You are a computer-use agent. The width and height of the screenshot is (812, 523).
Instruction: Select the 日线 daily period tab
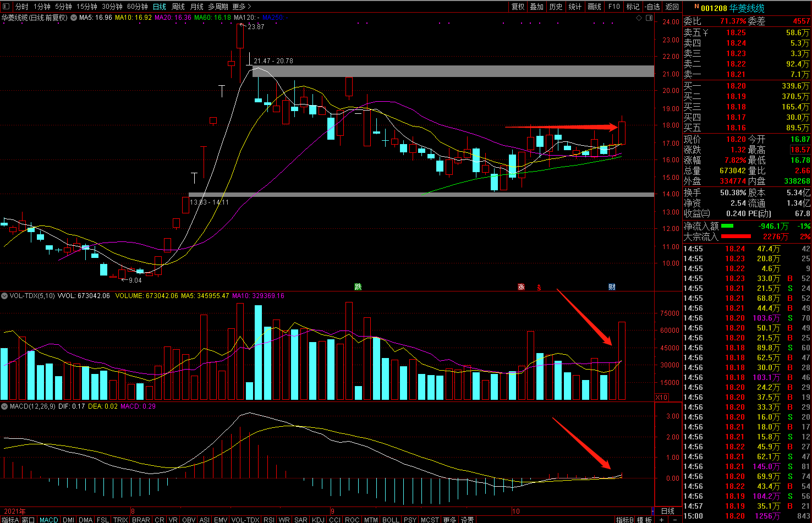(x=160, y=7)
